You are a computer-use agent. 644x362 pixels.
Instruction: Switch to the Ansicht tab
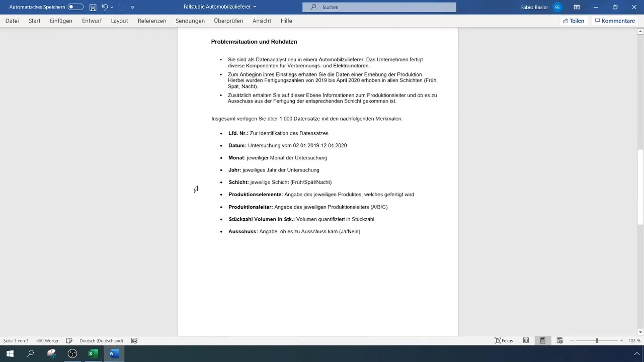[x=262, y=21]
